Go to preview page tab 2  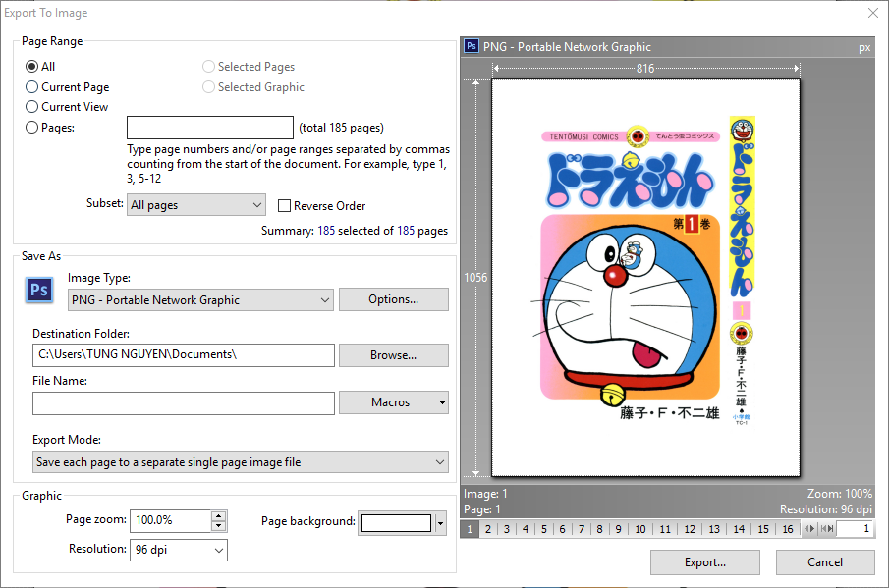coord(488,528)
